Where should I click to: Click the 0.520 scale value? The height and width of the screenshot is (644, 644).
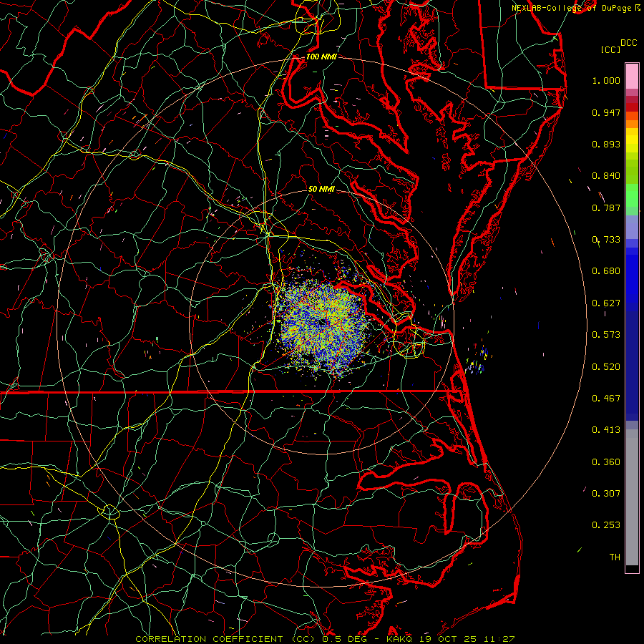(606, 367)
